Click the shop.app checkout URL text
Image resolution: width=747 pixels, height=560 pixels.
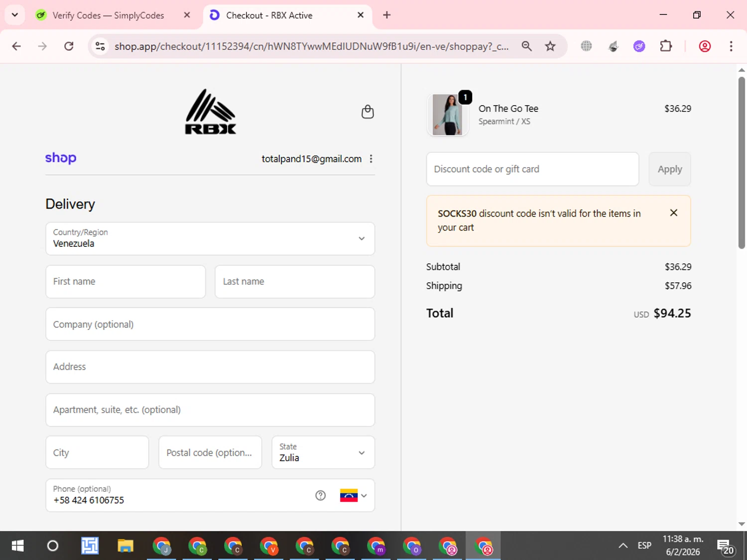[311, 46]
